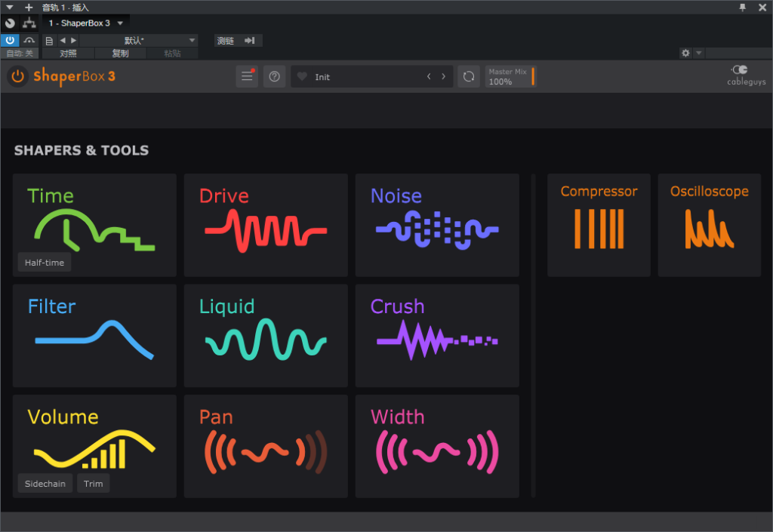Open ShaperBox hamburger menu
Image resolution: width=773 pixels, height=532 pixels.
[x=247, y=76]
